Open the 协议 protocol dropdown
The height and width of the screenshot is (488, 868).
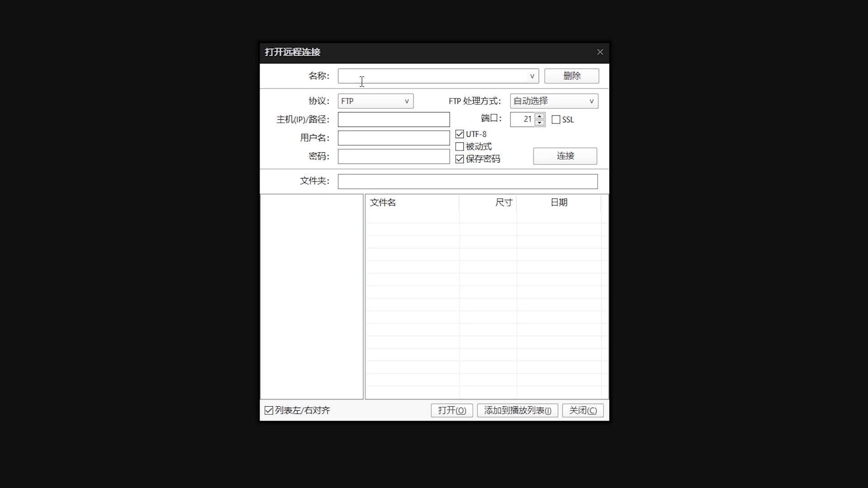406,101
